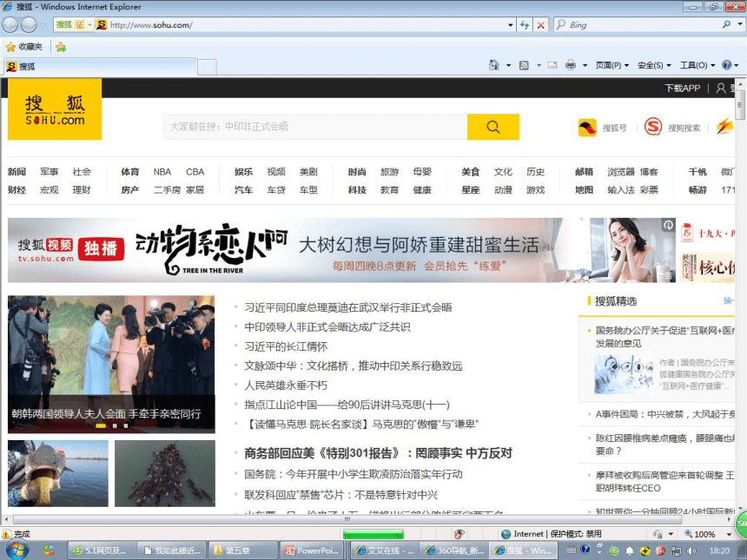Click the Windows Start orb
The image size is (747, 560).
[17, 550]
